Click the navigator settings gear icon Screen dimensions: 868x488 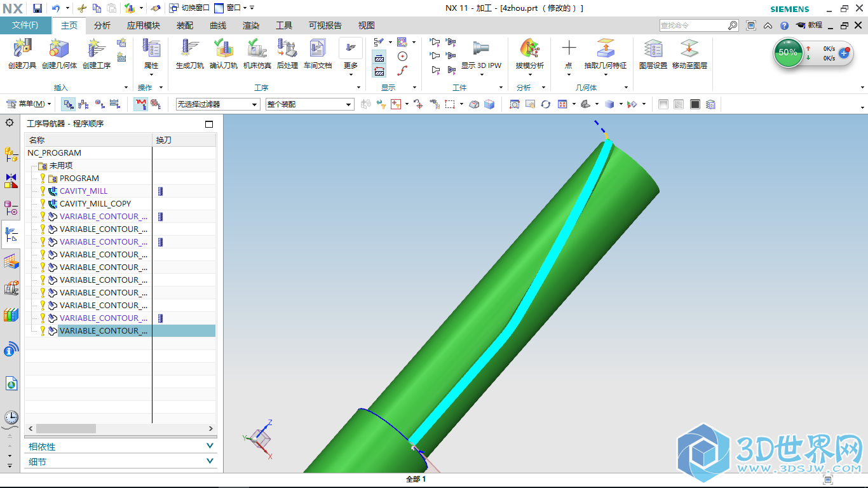pos(10,123)
